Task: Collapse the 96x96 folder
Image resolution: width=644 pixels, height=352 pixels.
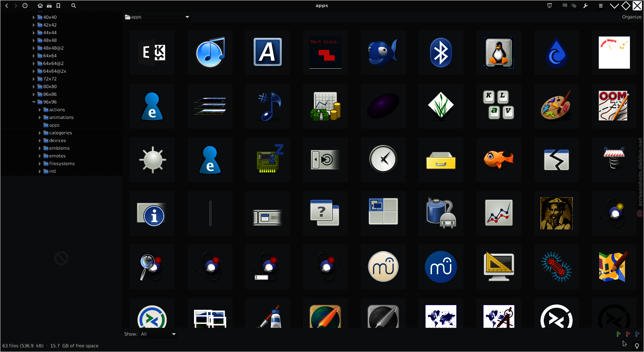Action: click(34, 102)
